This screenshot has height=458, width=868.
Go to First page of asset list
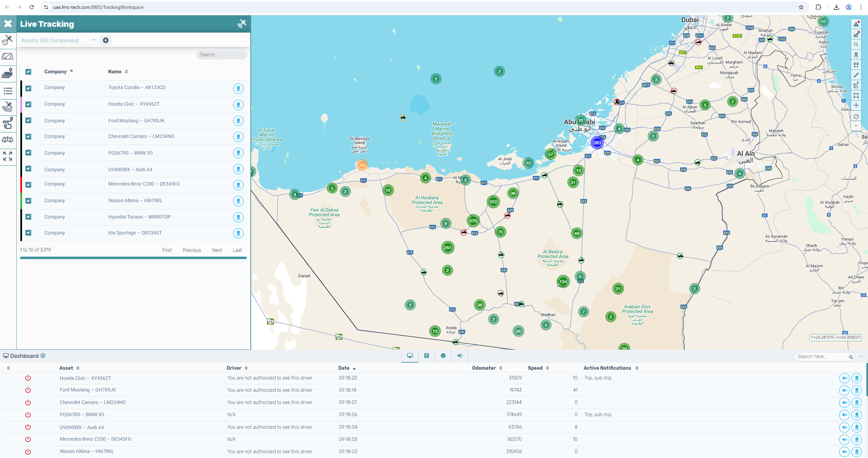tap(167, 250)
